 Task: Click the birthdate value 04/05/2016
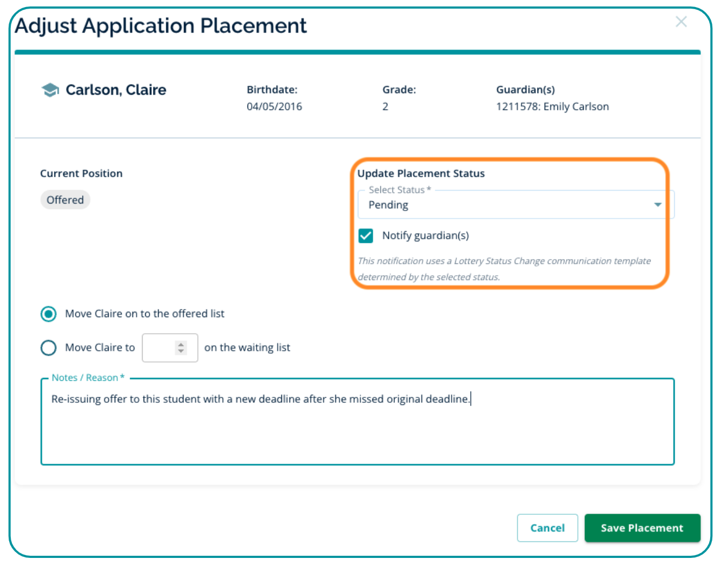click(x=274, y=107)
